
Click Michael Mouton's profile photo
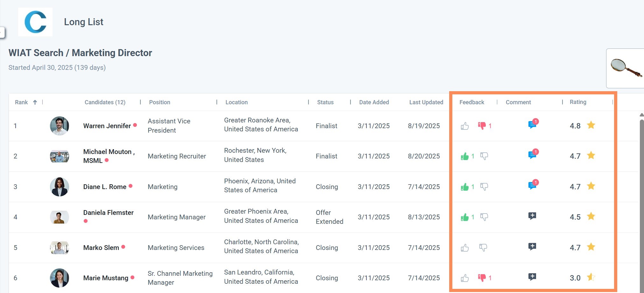click(x=60, y=156)
